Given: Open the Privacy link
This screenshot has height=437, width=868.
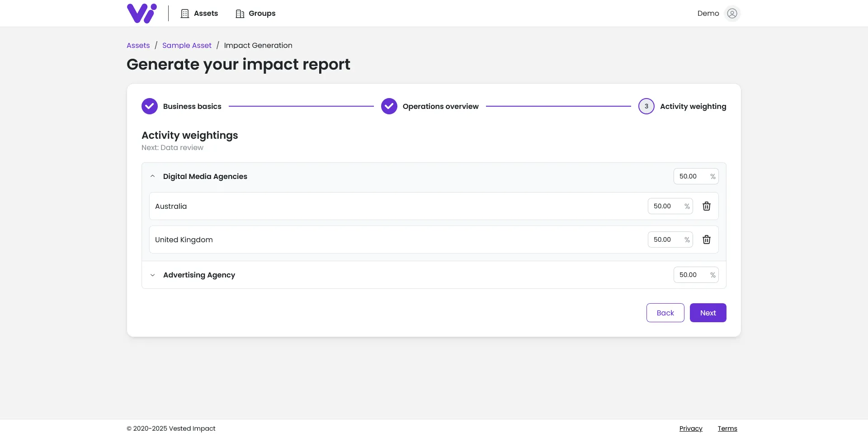Looking at the screenshot, I should pos(690,428).
